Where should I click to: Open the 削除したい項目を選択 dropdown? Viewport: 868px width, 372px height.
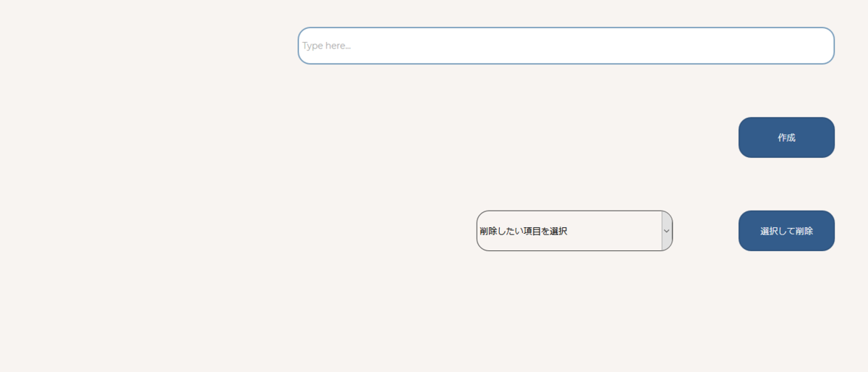(x=574, y=231)
